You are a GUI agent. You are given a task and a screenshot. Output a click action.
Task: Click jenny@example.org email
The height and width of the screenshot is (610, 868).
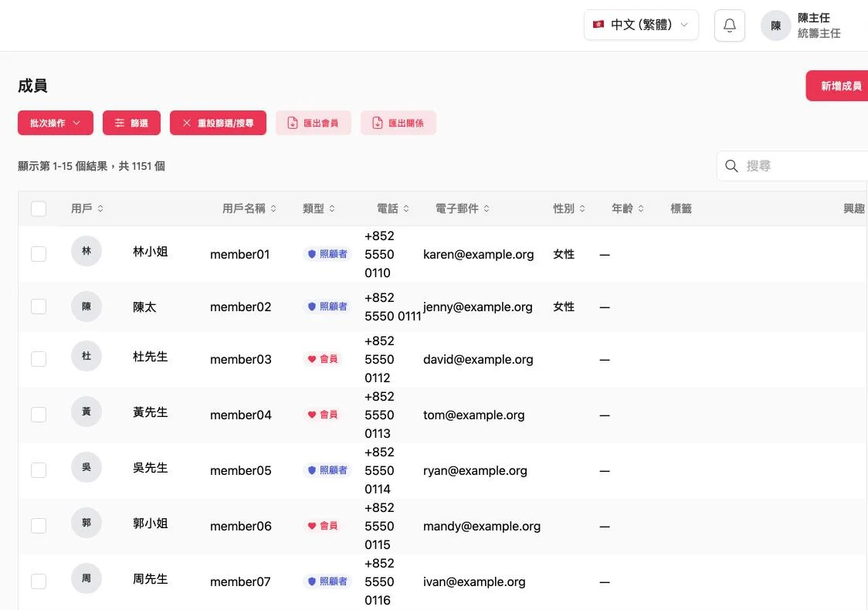478,307
